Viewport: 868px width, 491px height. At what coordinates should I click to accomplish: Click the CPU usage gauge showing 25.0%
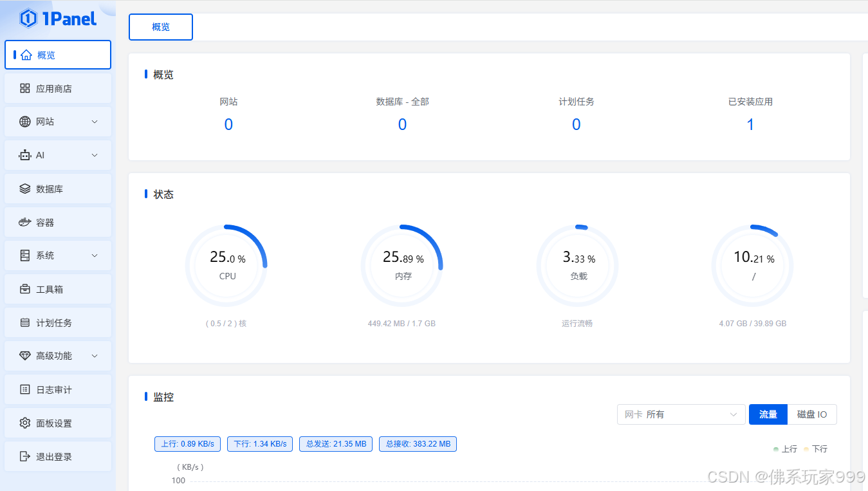pos(226,264)
